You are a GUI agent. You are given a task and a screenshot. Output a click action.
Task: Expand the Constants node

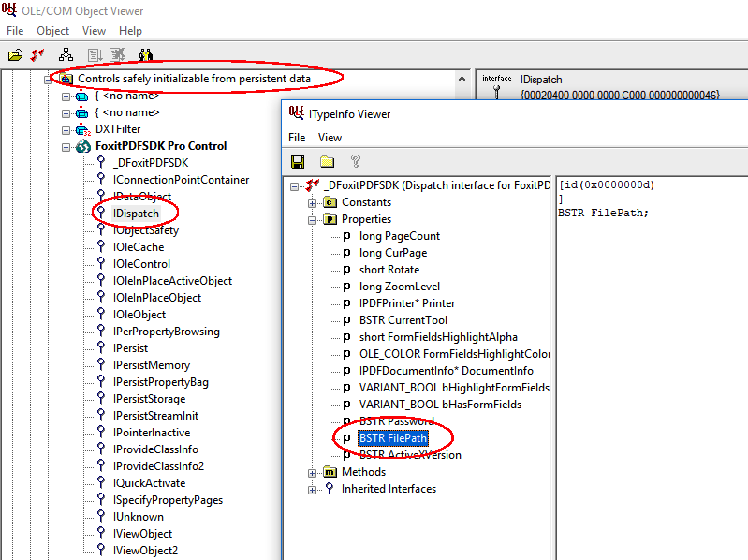312,203
